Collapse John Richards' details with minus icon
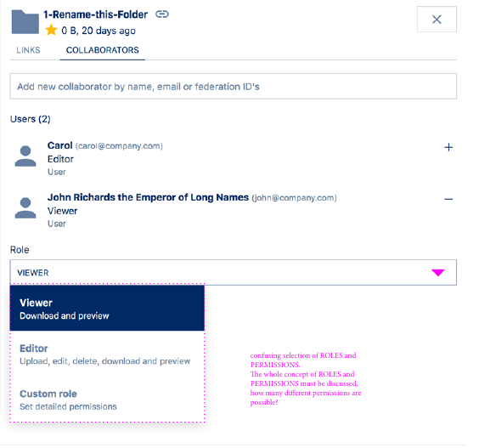 click(448, 200)
